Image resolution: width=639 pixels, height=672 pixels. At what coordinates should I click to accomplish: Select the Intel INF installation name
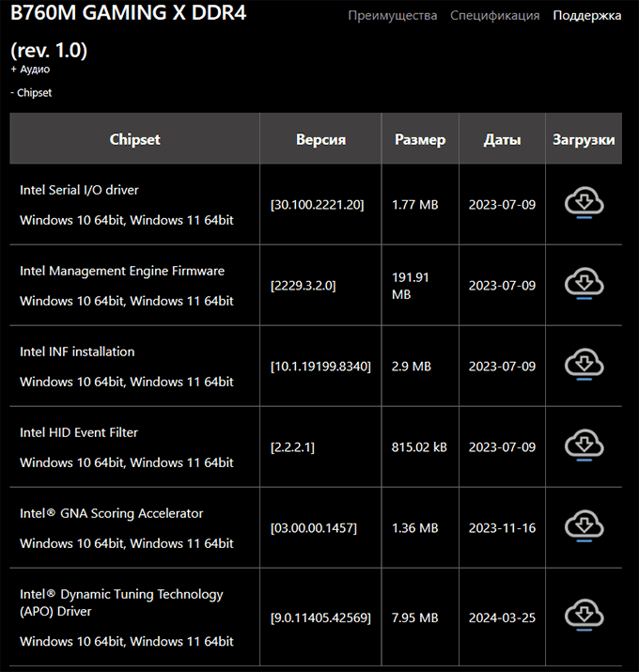77,352
